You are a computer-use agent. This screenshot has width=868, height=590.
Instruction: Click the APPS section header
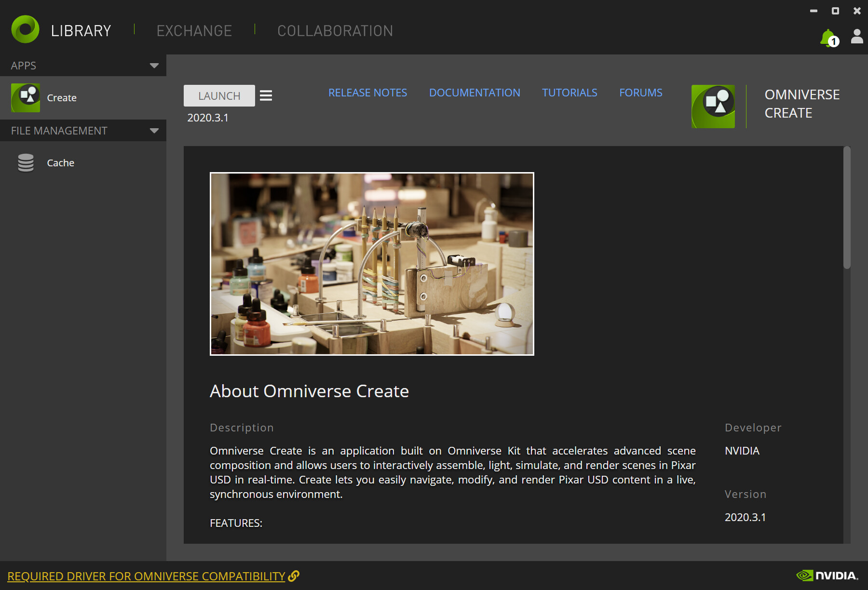pyautogui.click(x=83, y=66)
